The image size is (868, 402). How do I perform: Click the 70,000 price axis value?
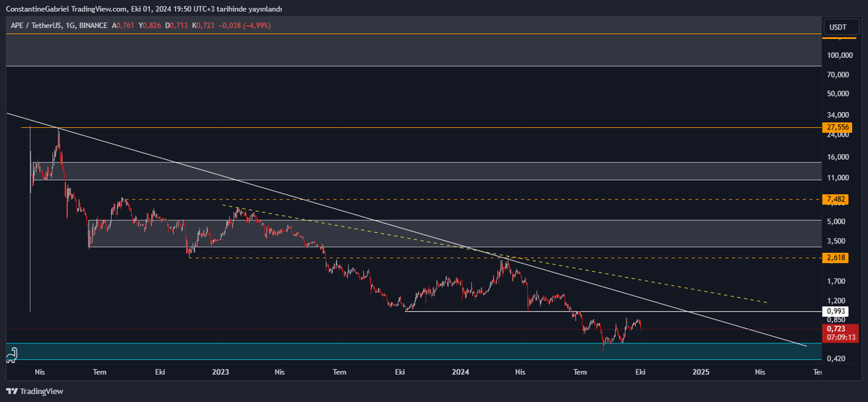point(838,74)
